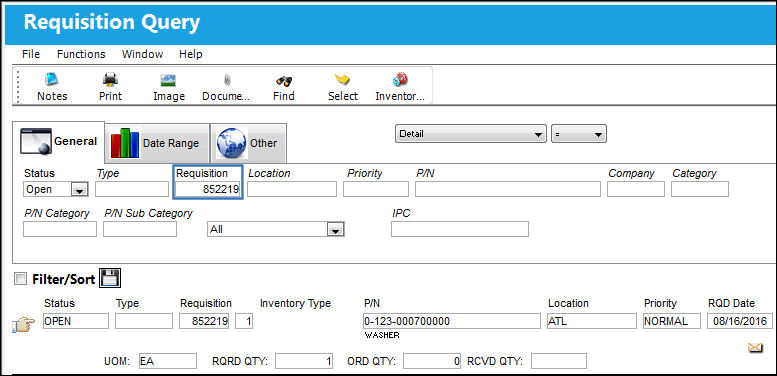The height and width of the screenshot is (376, 777).
Task: Click the result P/N field 0-123-000700000
Action: 451,321
